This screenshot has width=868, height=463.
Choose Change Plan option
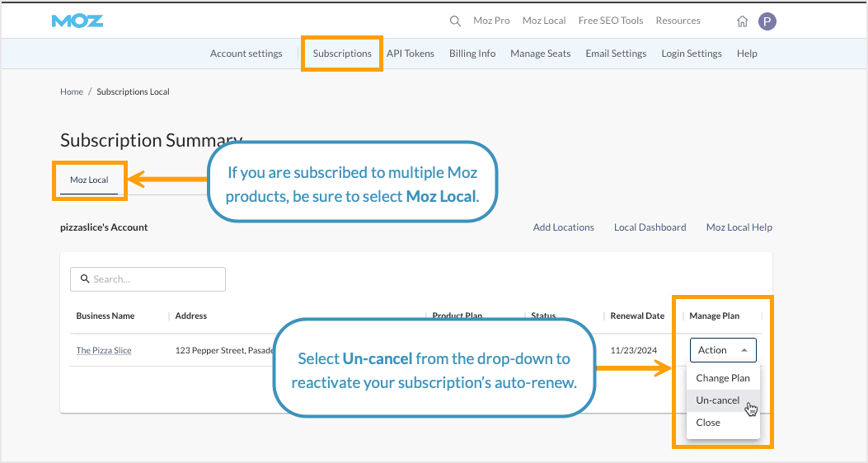722,378
